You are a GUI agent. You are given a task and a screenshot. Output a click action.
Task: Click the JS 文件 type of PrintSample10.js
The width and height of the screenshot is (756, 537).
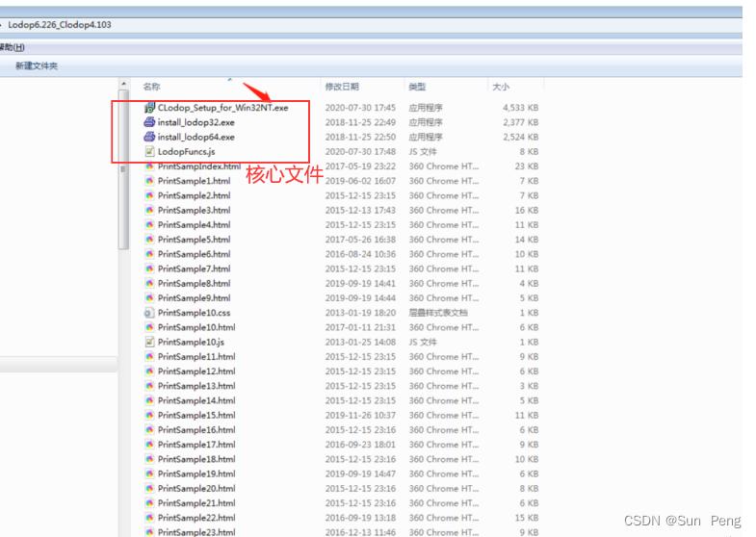pos(423,342)
